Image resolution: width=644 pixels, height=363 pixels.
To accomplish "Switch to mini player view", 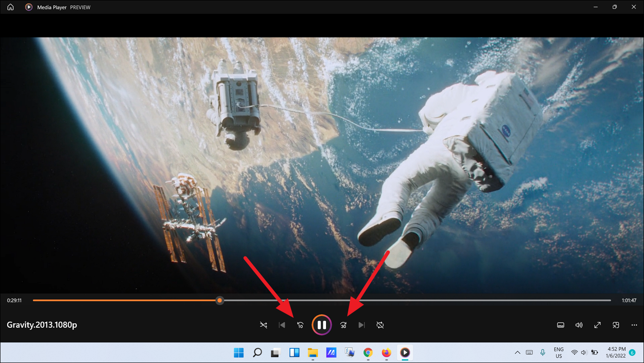I will (616, 325).
